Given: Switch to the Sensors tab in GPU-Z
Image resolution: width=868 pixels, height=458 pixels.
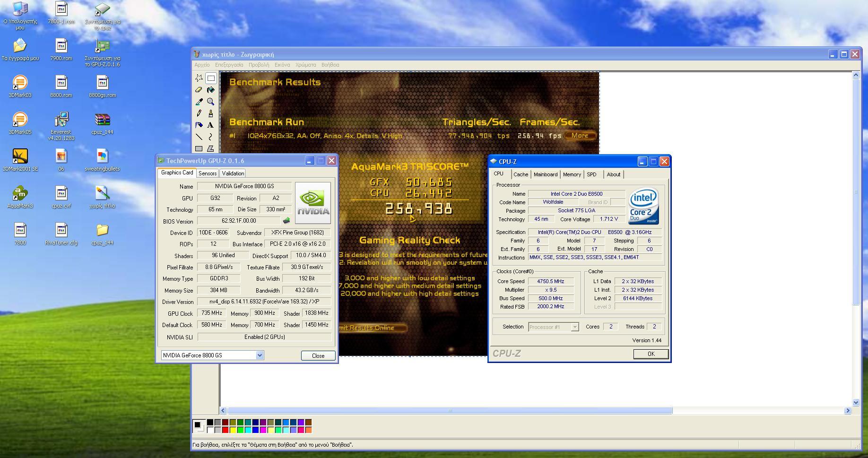Looking at the screenshot, I should [208, 173].
